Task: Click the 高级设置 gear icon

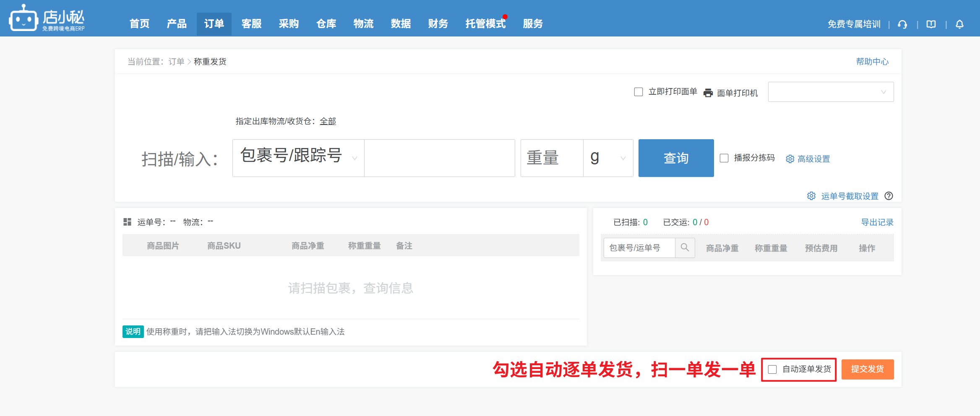Action: point(790,159)
